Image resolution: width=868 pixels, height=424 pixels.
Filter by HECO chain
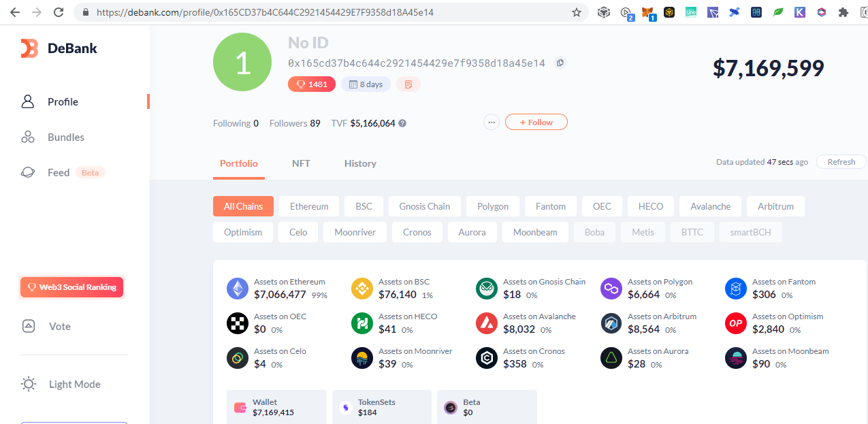click(651, 206)
